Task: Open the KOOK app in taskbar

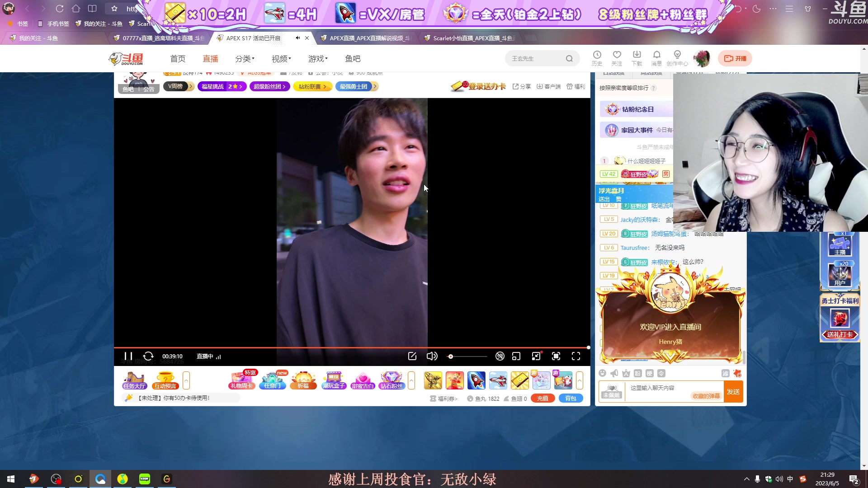Action: tap(145, 479)
